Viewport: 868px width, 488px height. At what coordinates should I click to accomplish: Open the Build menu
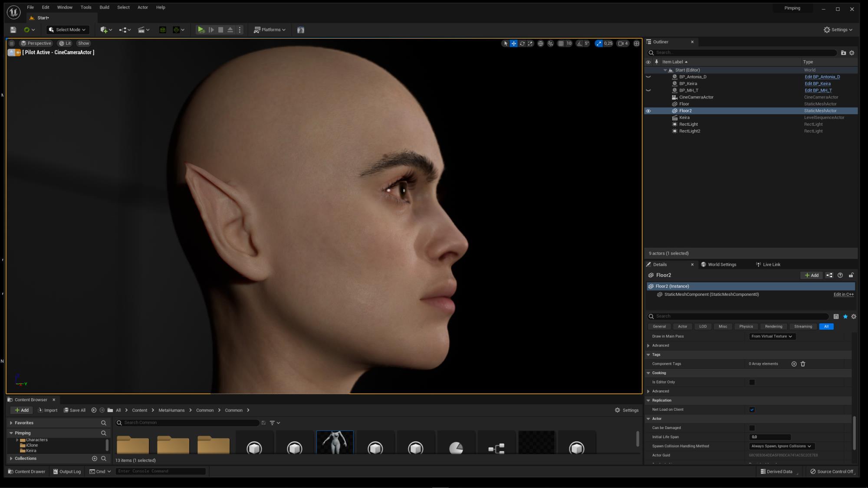104,7
